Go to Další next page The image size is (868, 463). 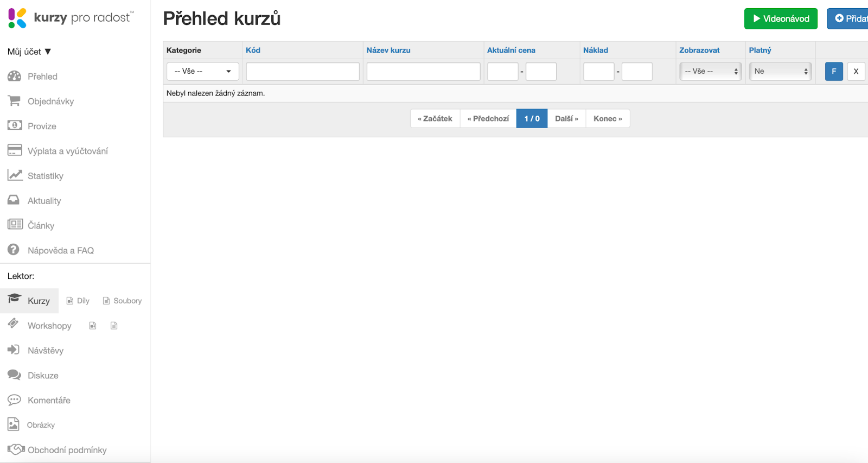point(566,118)
